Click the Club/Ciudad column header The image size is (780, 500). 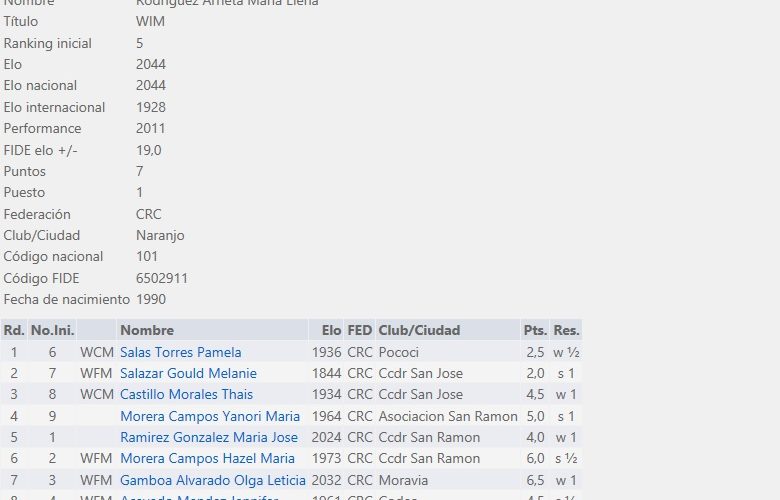pyautogui.click(x=419, y=330)
